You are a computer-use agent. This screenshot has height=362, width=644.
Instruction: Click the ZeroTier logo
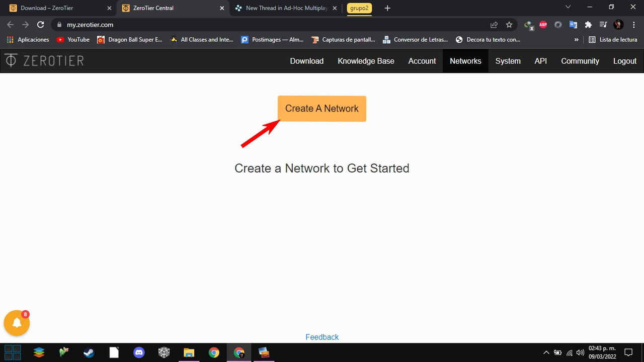(44, 61)
